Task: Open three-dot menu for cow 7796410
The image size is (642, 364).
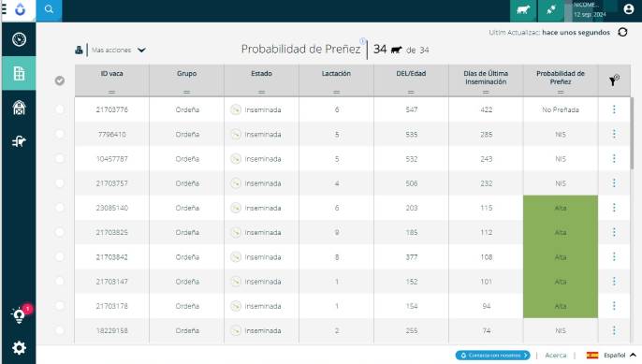Action: [x=614, y=134]
